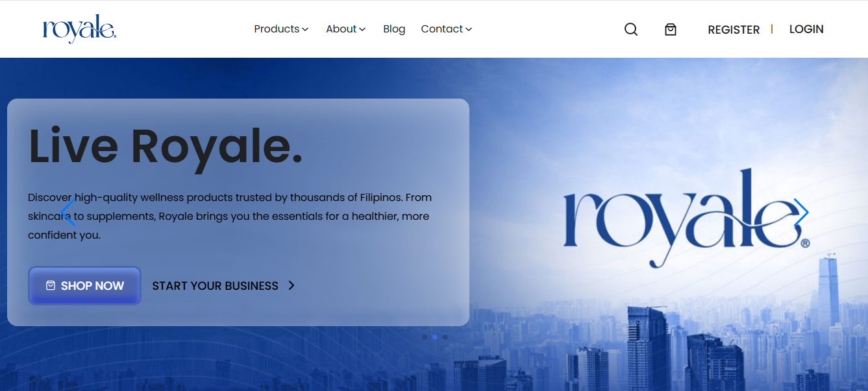The image size is (868, 391).
Task: Expand the Contact dropdown menu
Action: point(447,29)
